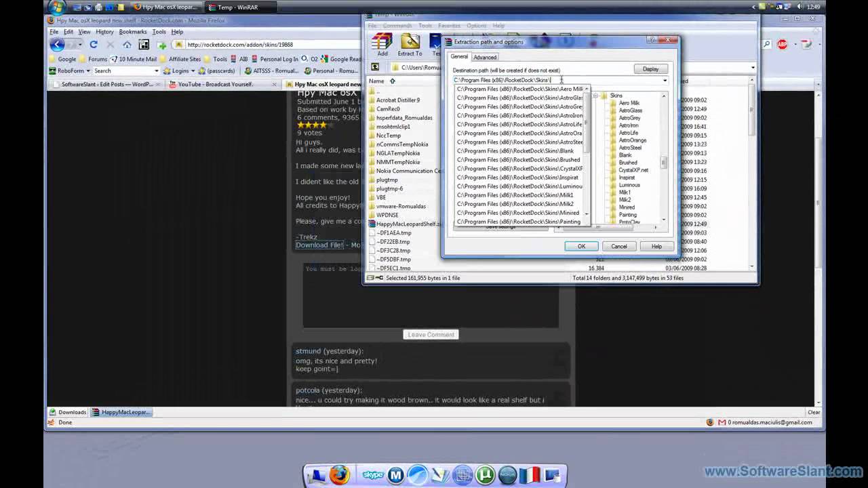Open the 10 Minute Mail bookmark
This screenshot has height=488, width=868.
click(x=134, y=59)
